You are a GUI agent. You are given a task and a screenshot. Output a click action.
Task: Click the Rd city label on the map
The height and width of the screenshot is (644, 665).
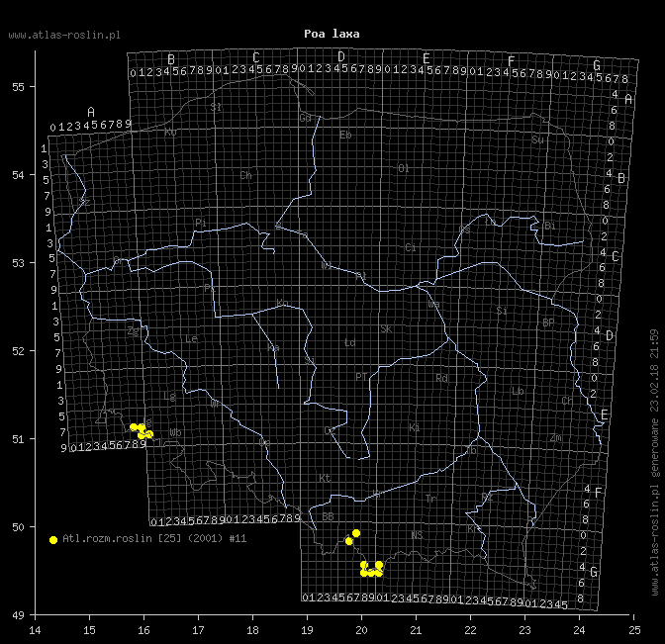coord(442,378)
